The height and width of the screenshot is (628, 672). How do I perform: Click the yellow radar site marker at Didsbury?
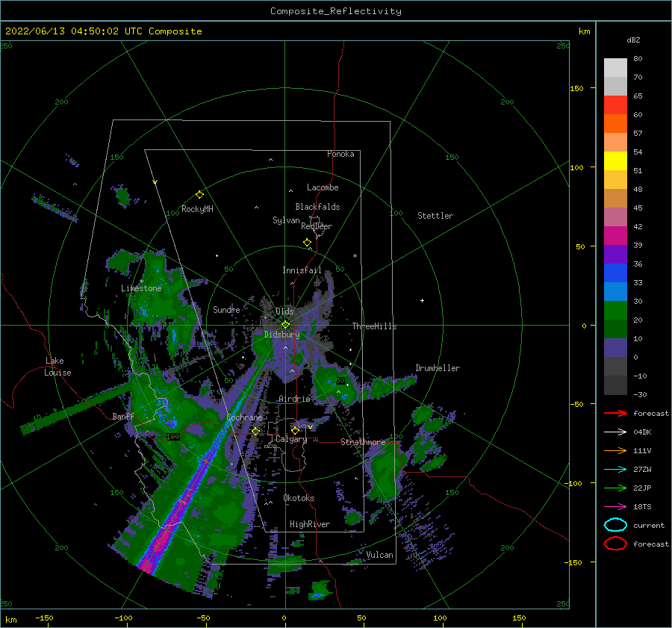coord(285,325)
